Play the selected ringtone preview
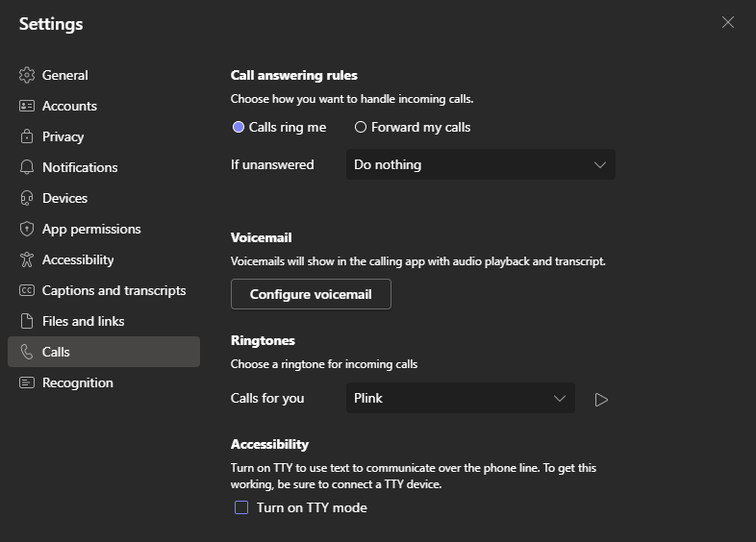Screen dimensions: 756x542 click(x=601, y=400)
